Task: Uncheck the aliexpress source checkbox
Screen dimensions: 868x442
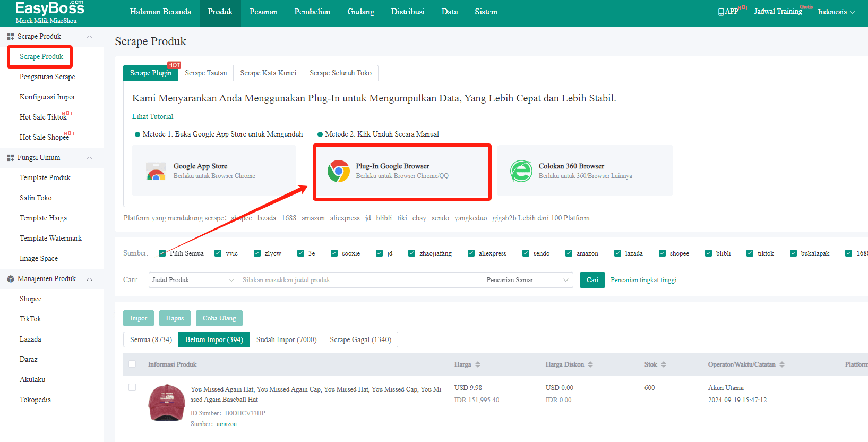Action: coord(471,253)
